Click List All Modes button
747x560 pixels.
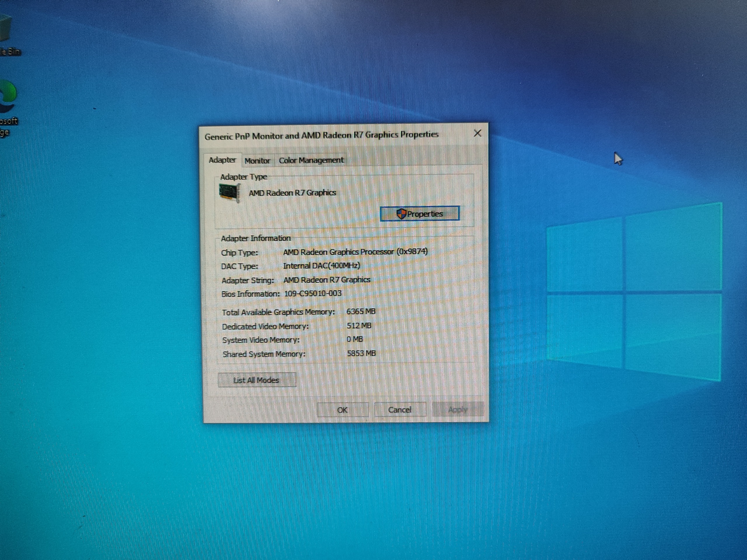point(257,380)
